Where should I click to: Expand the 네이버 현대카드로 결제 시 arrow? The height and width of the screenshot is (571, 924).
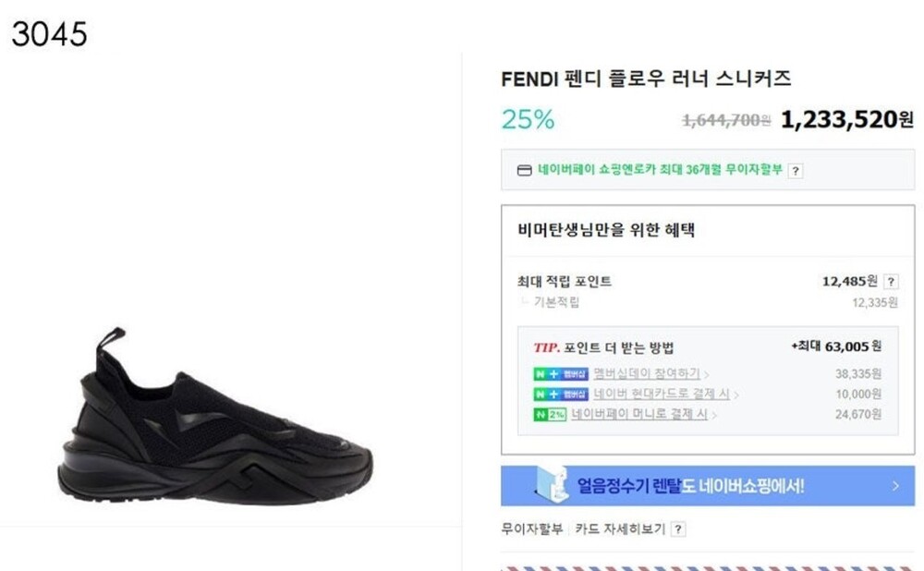(x=736, y=395)
